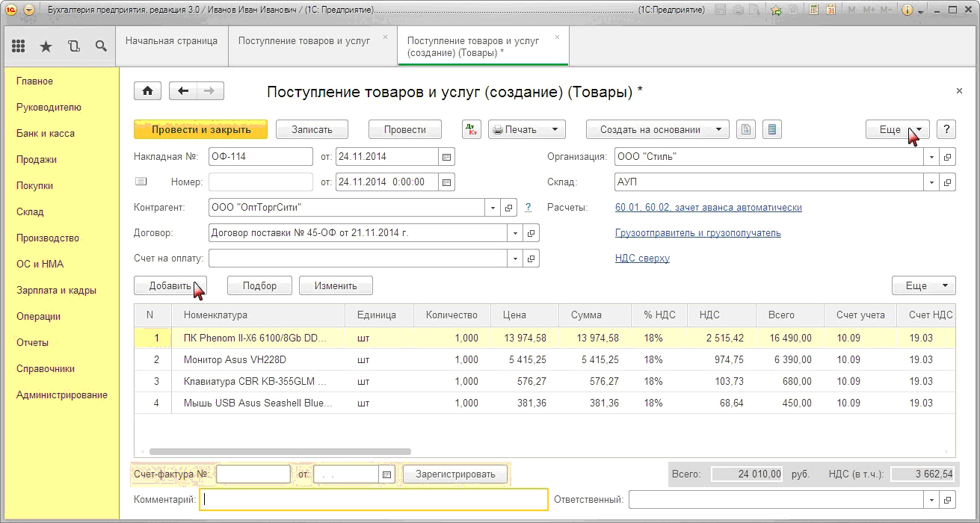Screen dimensions: 980x523
Task: Open the table Еще dropdown above the grid
Action: (x=923, y=285)
